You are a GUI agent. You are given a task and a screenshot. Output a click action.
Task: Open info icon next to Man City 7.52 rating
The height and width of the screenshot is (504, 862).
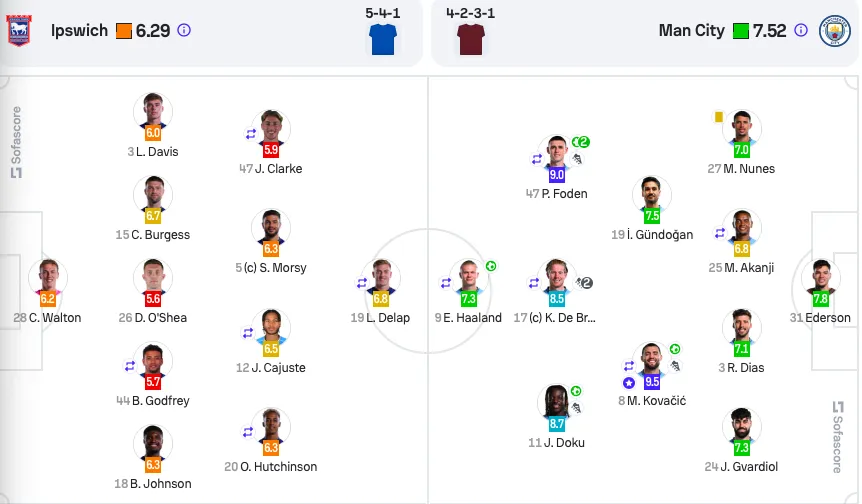click(801, 30)
